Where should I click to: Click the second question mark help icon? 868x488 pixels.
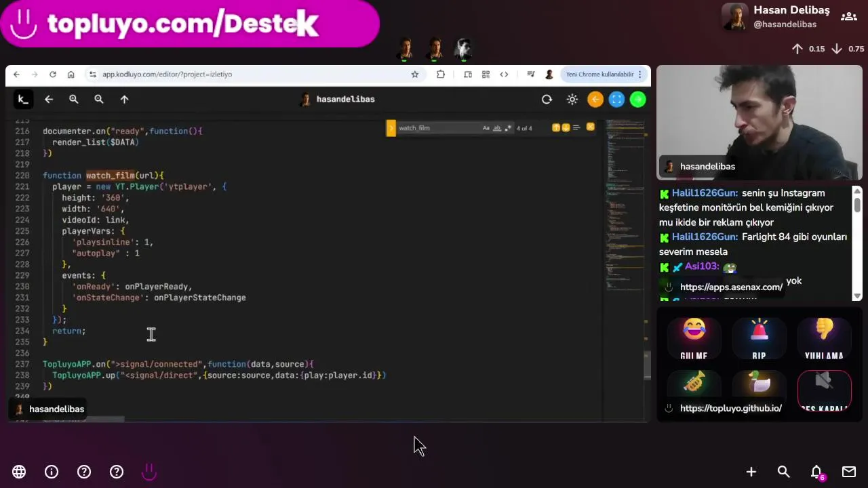click(117, 472)
